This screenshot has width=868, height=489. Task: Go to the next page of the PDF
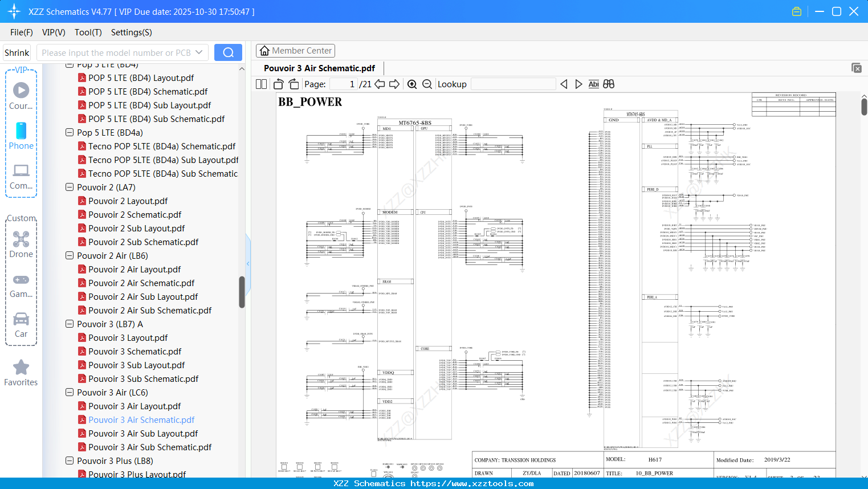click(394, 84)
